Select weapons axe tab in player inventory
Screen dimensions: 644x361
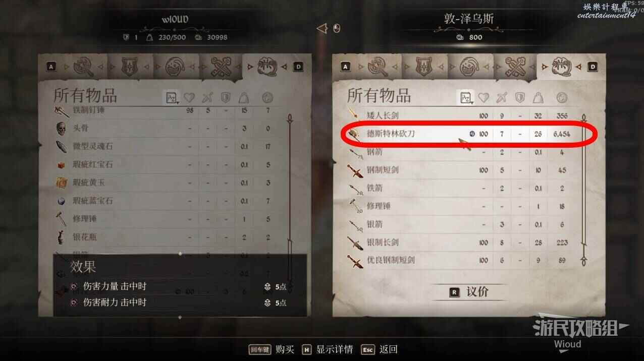click(83, 67)
